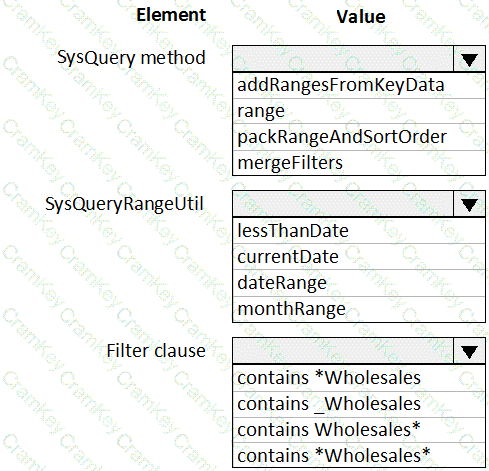Select the dateRange option
Viewport: 489px width, 471px height.
359,283
